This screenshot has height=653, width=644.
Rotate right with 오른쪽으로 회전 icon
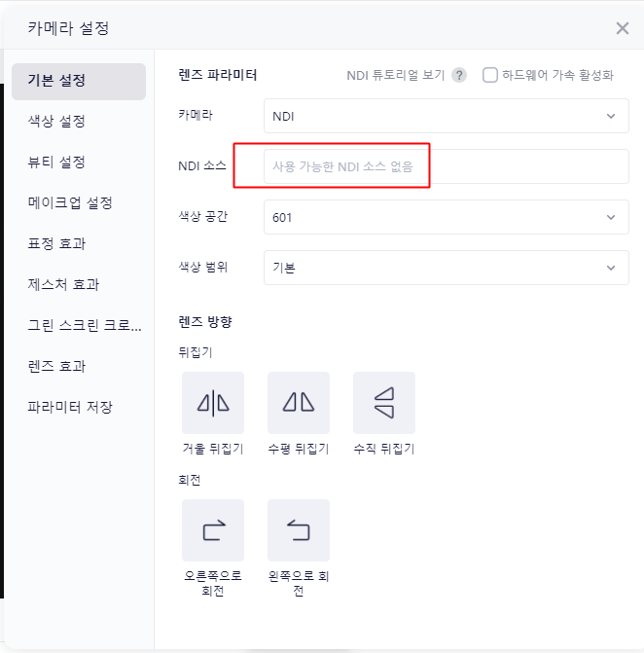pyautogui.click(x=213, y=530)
